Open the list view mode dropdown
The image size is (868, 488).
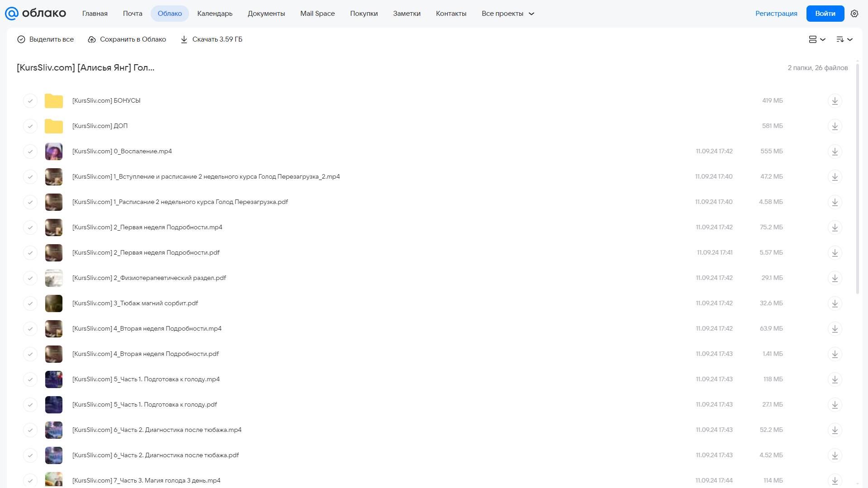point(817,39)
